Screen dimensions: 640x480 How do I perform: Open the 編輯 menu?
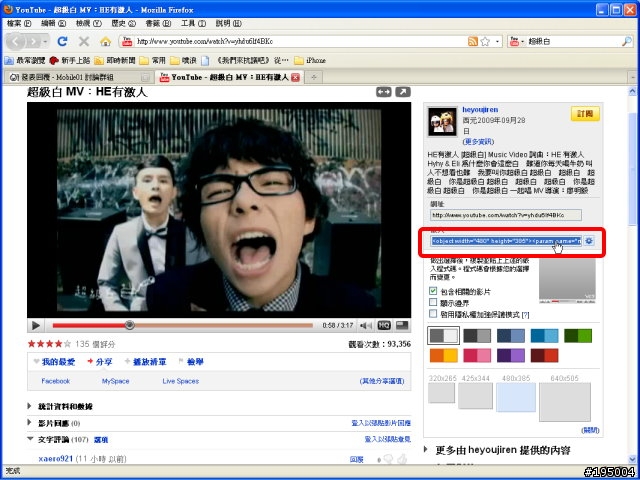pyautogui.click(x=53, y=23)
